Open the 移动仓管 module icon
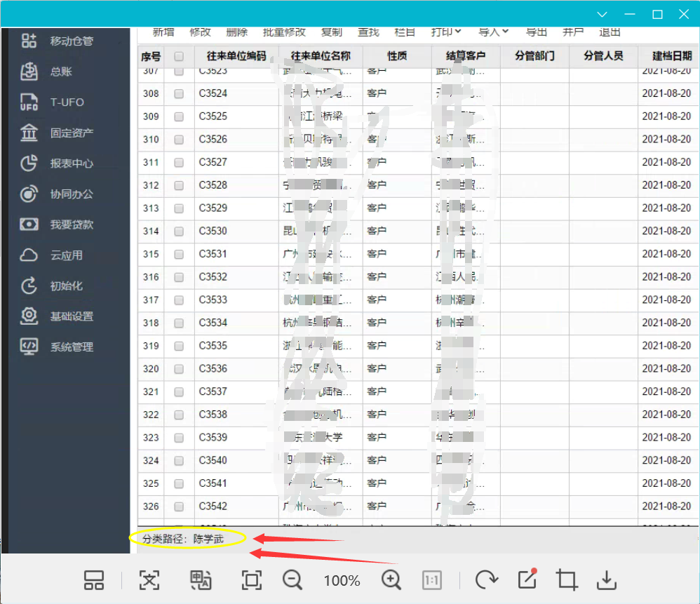 pyautogui.click(x=29, y=41)
